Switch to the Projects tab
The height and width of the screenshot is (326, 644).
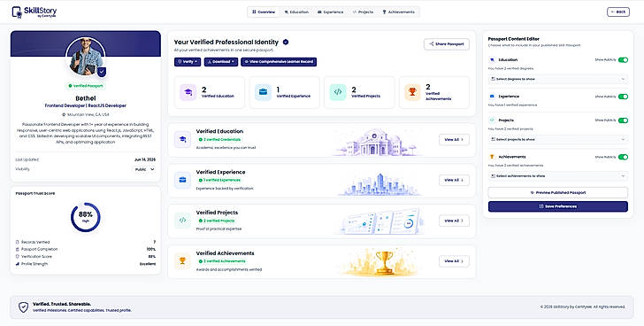coord(363,12)
